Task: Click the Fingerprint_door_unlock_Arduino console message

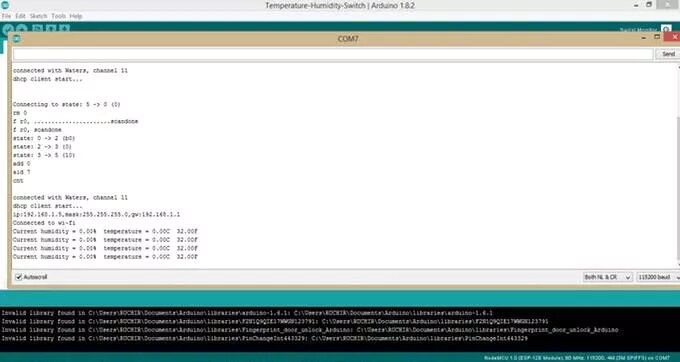Action: click(310, 330)
